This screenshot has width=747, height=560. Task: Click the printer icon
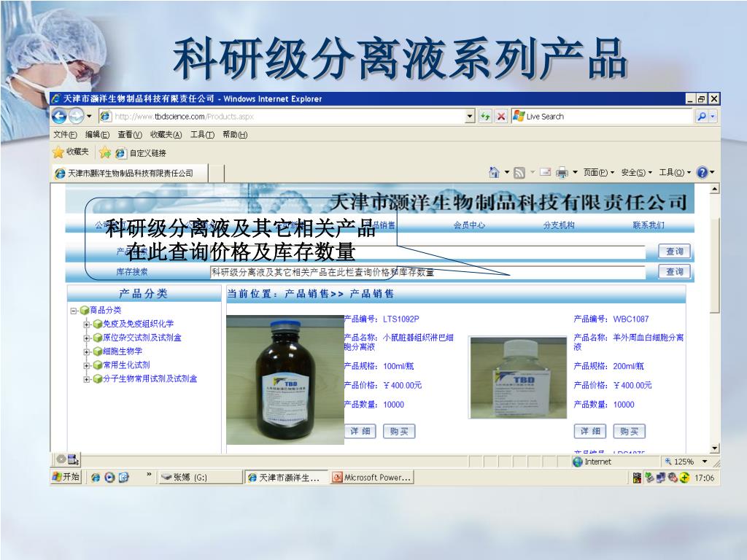[562, 172]
